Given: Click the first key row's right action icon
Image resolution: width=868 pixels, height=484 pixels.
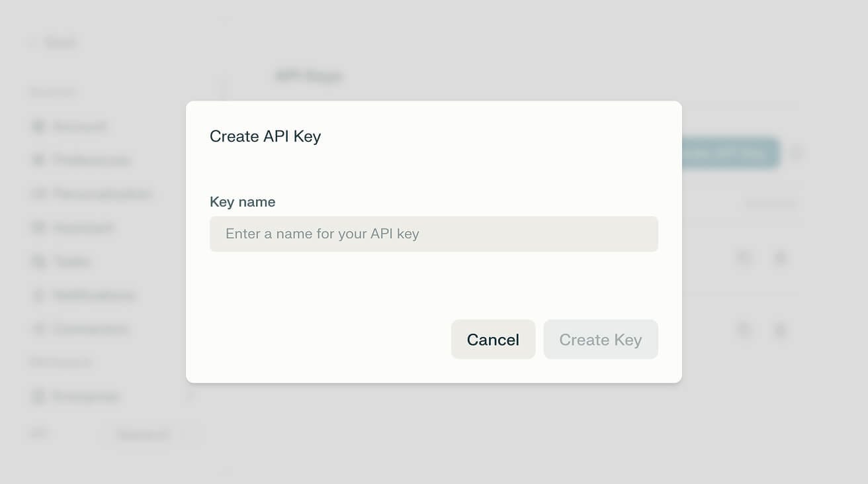Looking at the screenshot, I should (x=781, y=258).
